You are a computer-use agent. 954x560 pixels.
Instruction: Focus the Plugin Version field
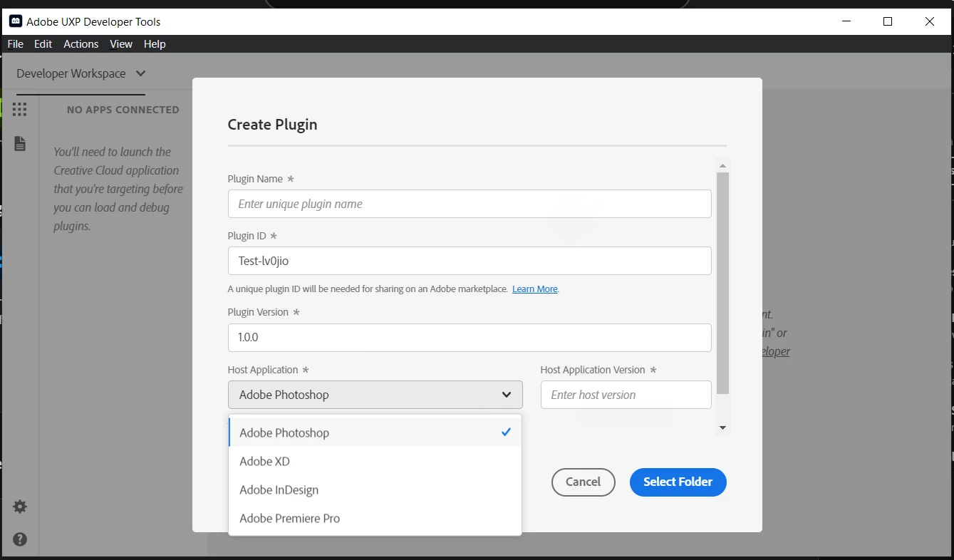point(470,337)
